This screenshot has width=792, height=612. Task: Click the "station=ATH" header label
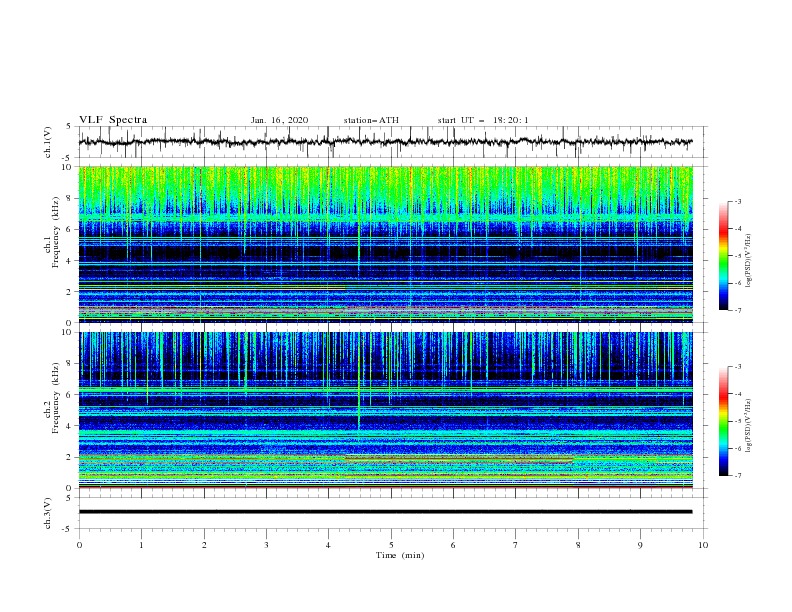371,120
